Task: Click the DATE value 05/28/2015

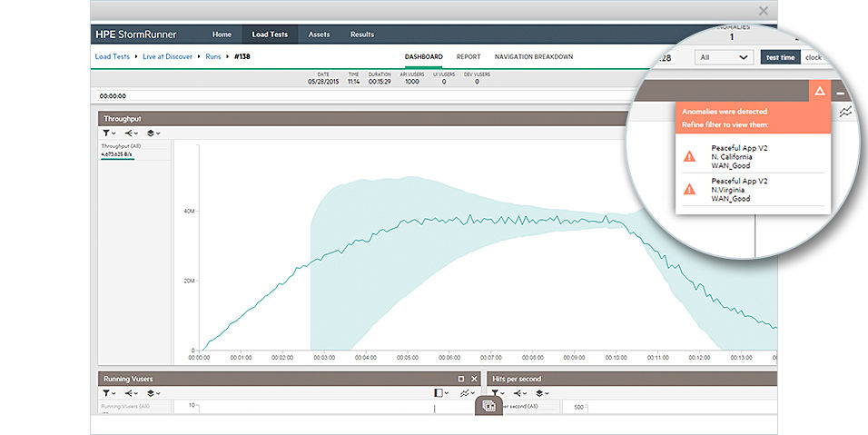Action: point(323,82)
